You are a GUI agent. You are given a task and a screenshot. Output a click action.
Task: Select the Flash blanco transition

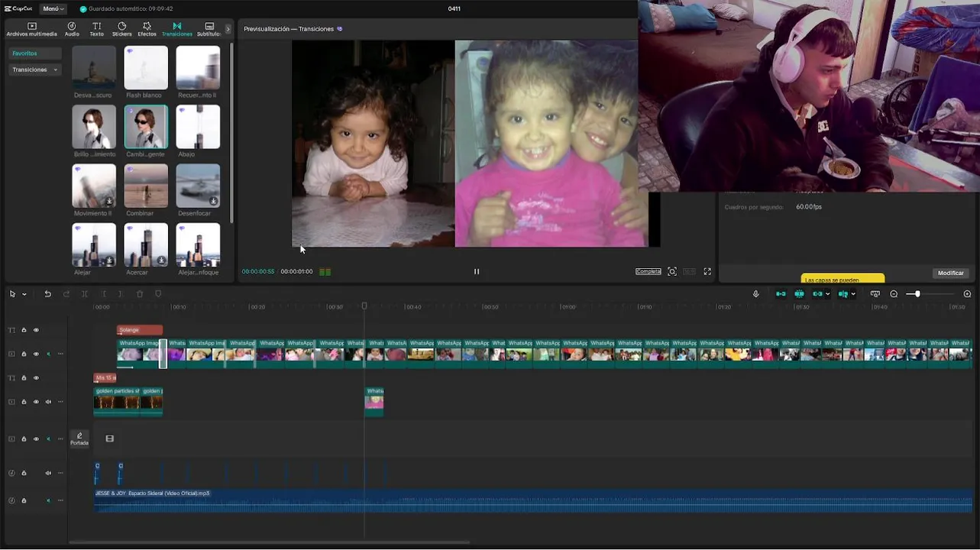click(146, 68)
